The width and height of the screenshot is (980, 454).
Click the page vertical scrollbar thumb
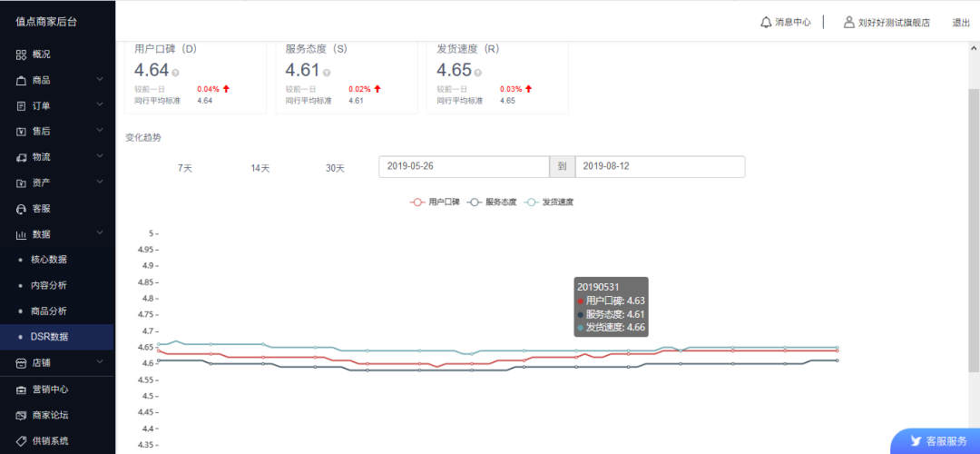[x=974, y=230]
